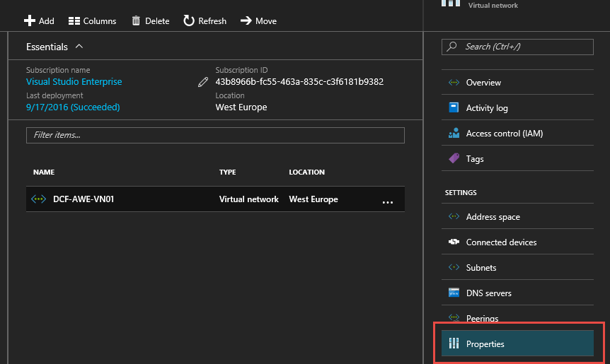Click the edit pencil next to subscription

(x=203, y=82)
